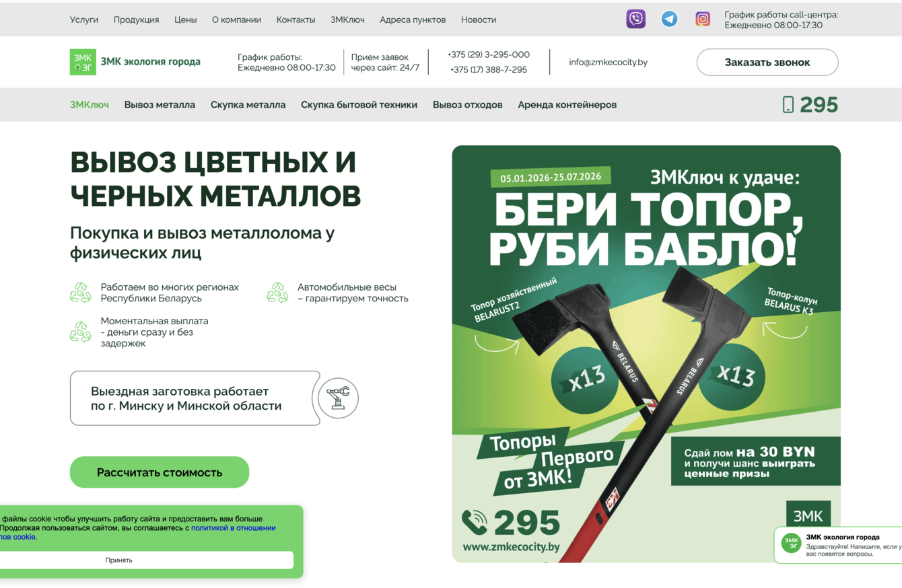This screenshot has height=588, width=902.
Task: Open О компании menu item
Action: (236, 20)
